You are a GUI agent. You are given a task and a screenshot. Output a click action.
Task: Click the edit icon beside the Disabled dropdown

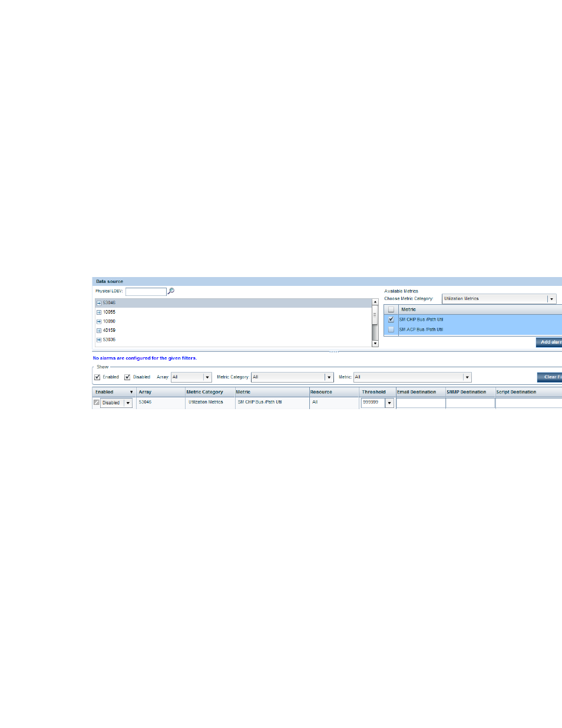(x=97, y=403)
